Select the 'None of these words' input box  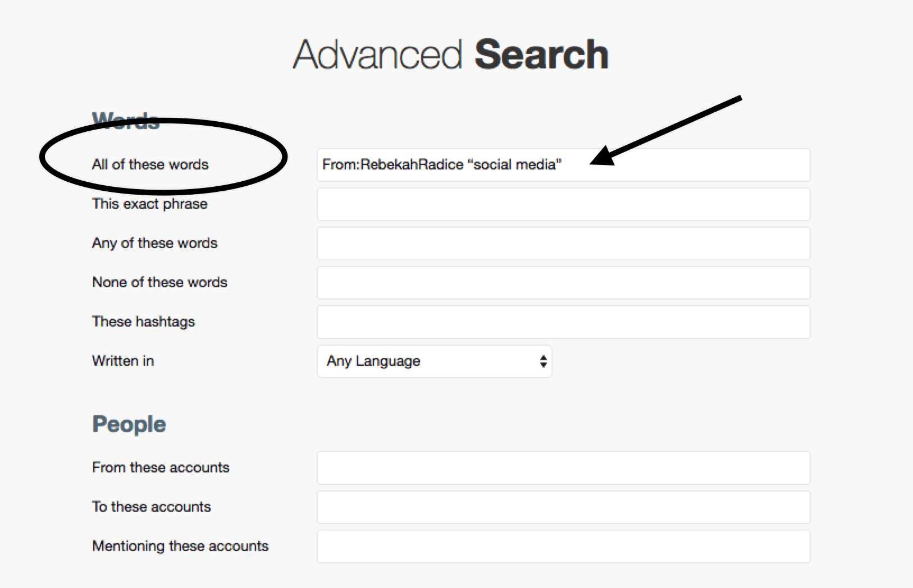tap(563, 283)
